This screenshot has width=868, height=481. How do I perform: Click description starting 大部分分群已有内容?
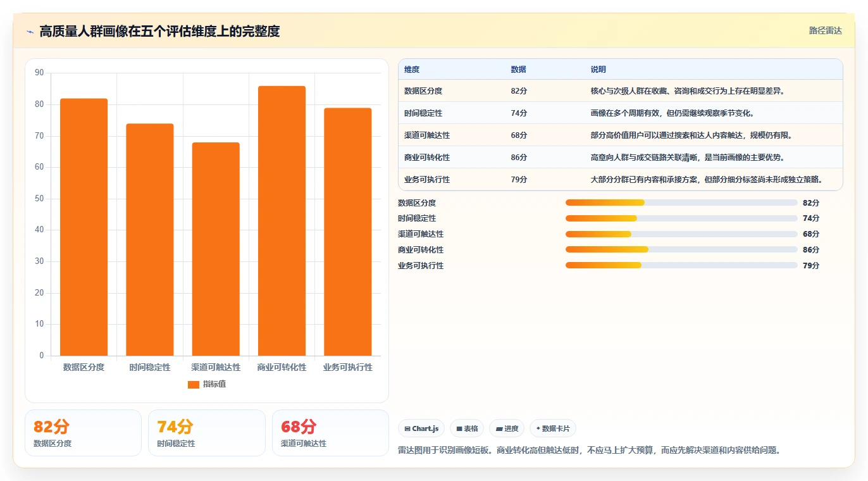[707, 180]
